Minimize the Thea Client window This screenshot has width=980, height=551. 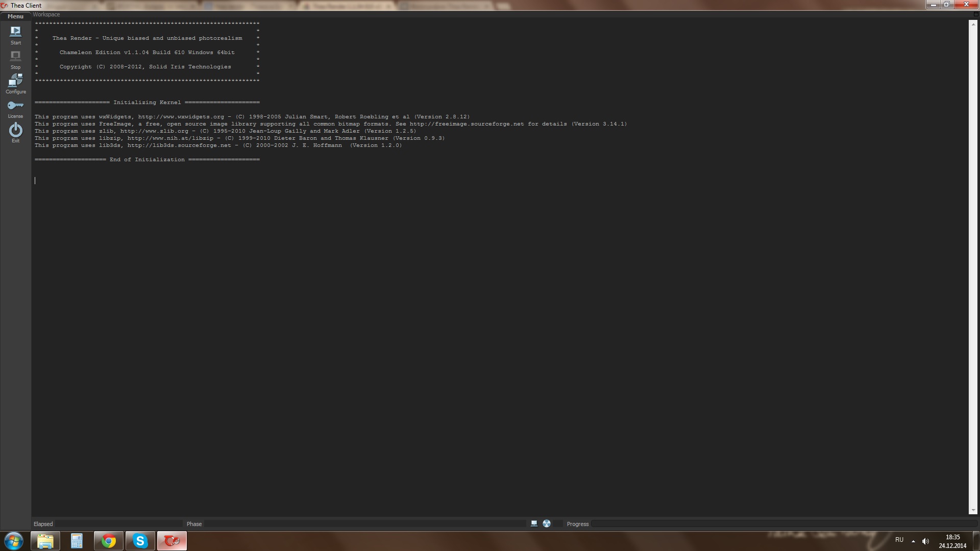point(934,5)
